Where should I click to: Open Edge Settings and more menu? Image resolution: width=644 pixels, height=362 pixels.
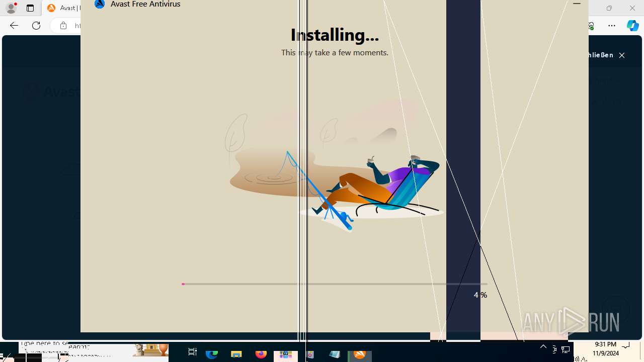click(612, 26)
